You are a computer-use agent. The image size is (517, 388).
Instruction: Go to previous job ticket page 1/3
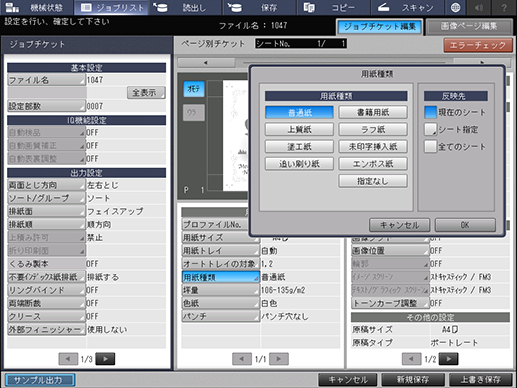point(68,359)
